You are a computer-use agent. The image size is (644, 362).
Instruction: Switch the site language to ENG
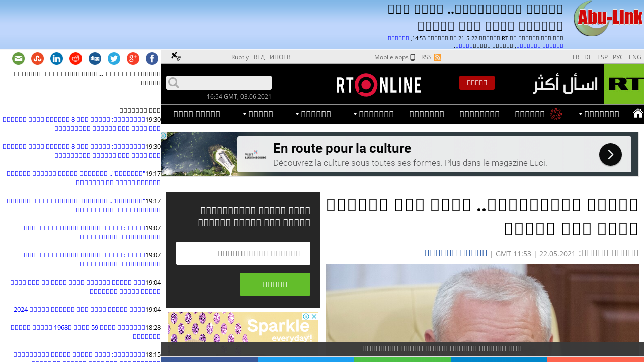[635, 57]
